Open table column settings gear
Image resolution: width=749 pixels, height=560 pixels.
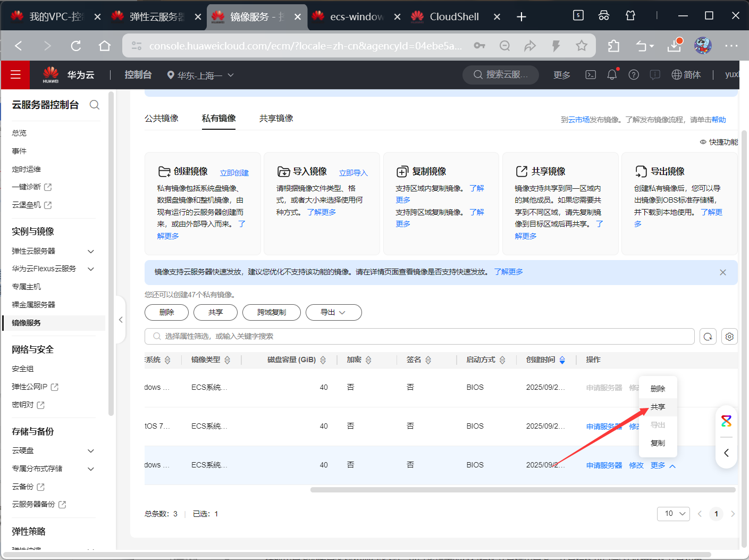click(x=729, y=337)
